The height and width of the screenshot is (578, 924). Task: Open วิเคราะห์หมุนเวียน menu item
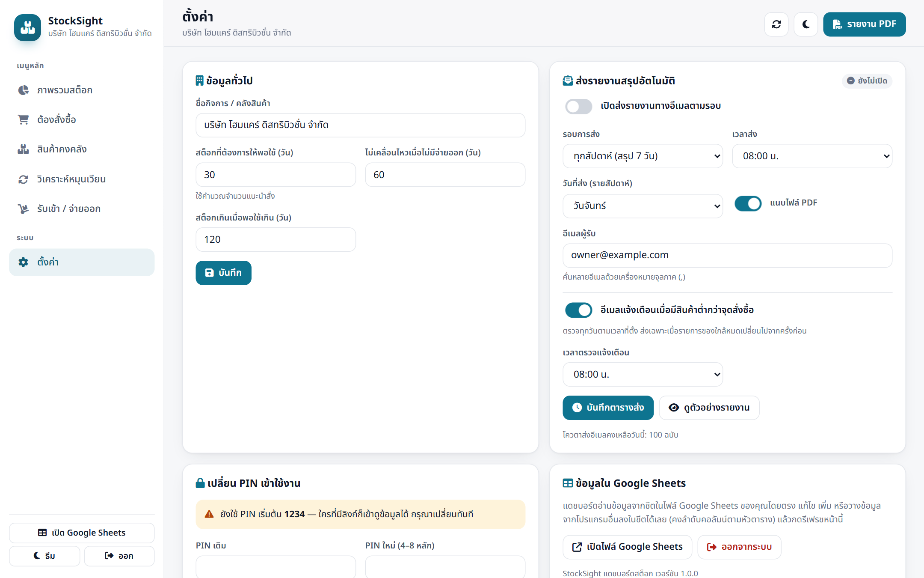tap(82, 179)
